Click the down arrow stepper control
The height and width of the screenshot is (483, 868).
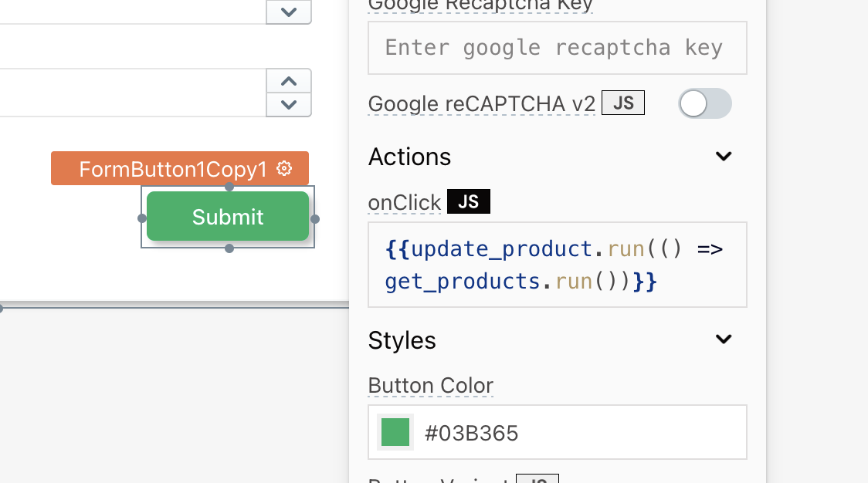[288, 105]
